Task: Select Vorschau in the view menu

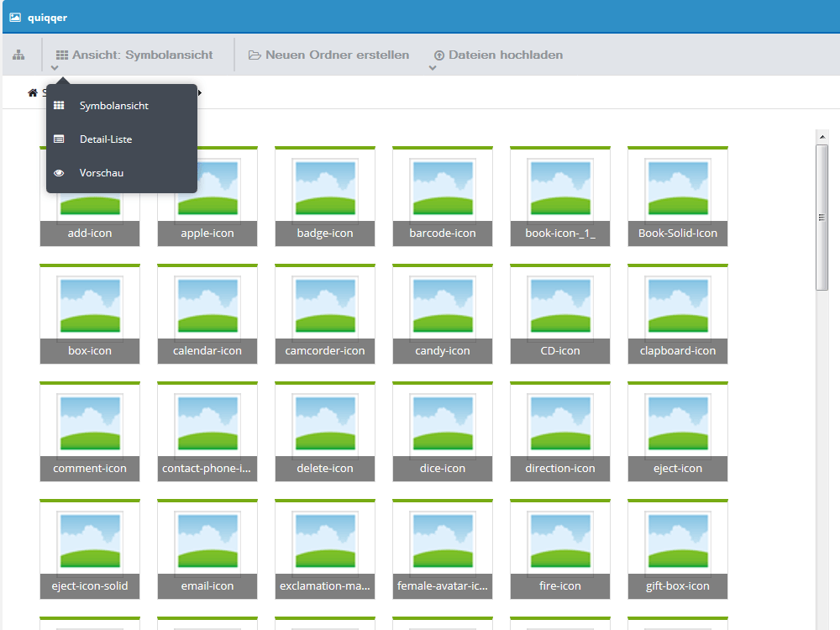Action: (122, 173)
